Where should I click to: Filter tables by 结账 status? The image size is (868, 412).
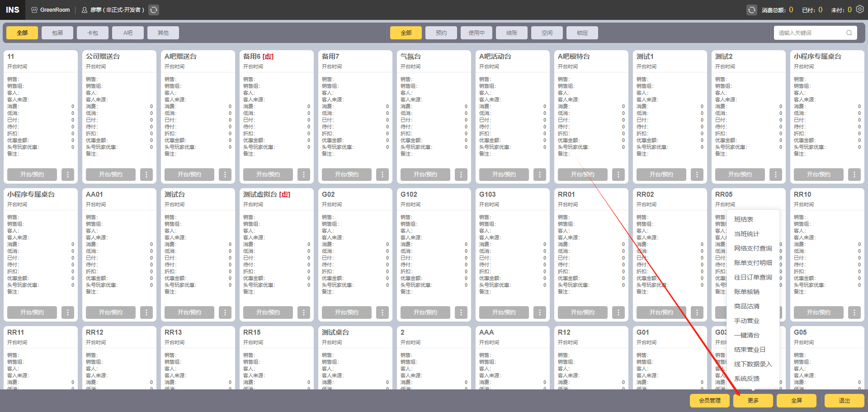512,33
